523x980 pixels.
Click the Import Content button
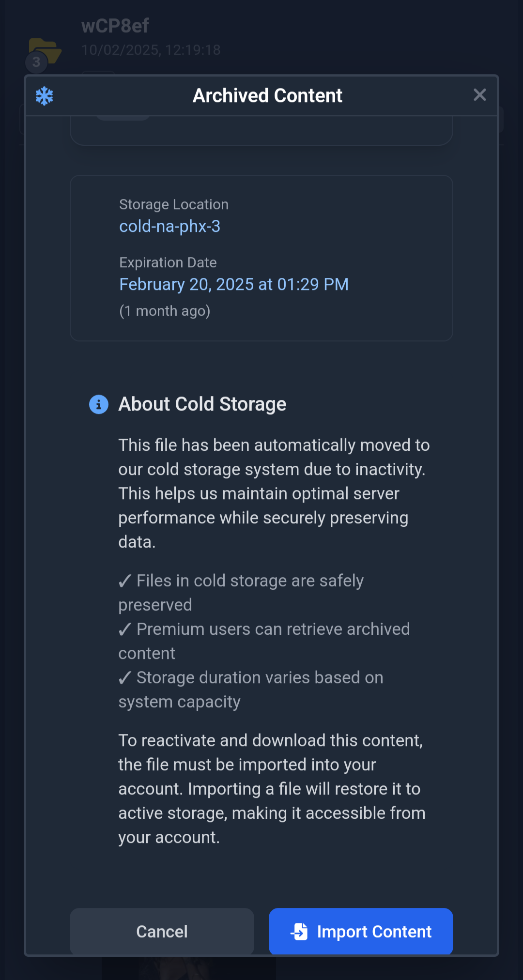coord(361,931)
